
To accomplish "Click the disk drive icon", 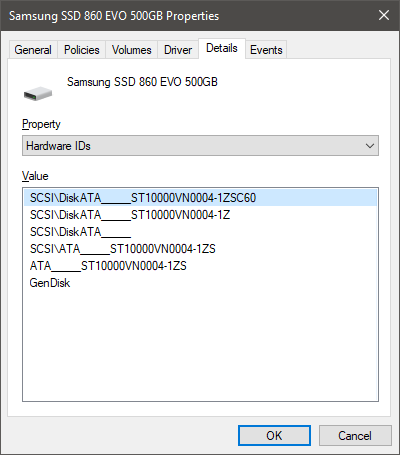I will pos(38,94).
